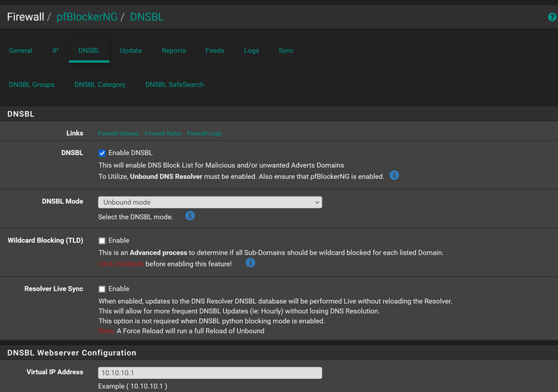Click the 'Firewall' breadcrumb text
This screenshot has height=392, width=558.
coord(26,17)
